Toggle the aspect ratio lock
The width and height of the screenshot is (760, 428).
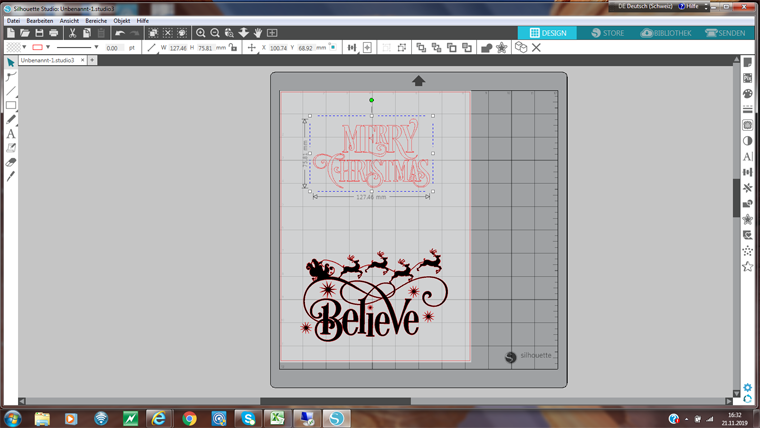click(x=233, y=47)
